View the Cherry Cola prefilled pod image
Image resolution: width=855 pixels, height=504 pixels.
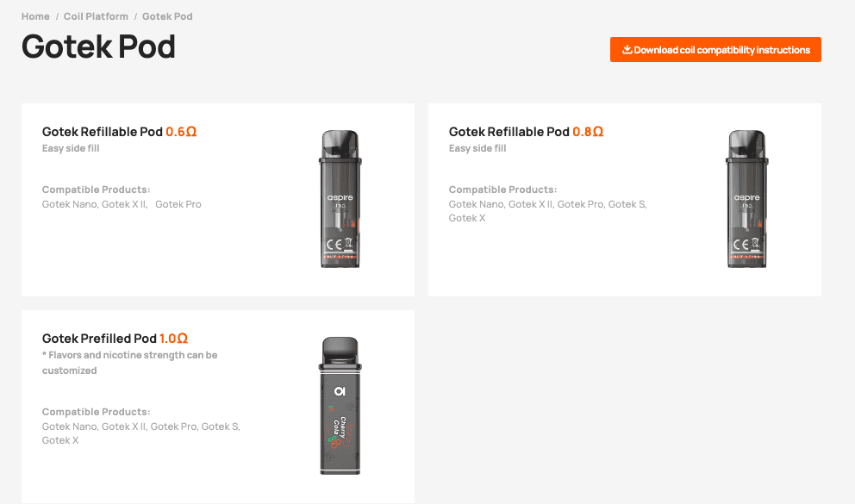(x=340, y=406)
